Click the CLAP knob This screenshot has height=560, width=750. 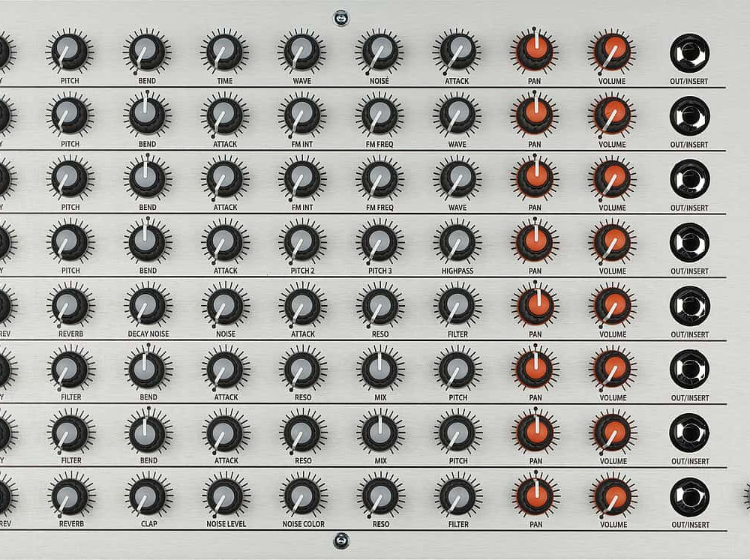(x=147, y=496)
